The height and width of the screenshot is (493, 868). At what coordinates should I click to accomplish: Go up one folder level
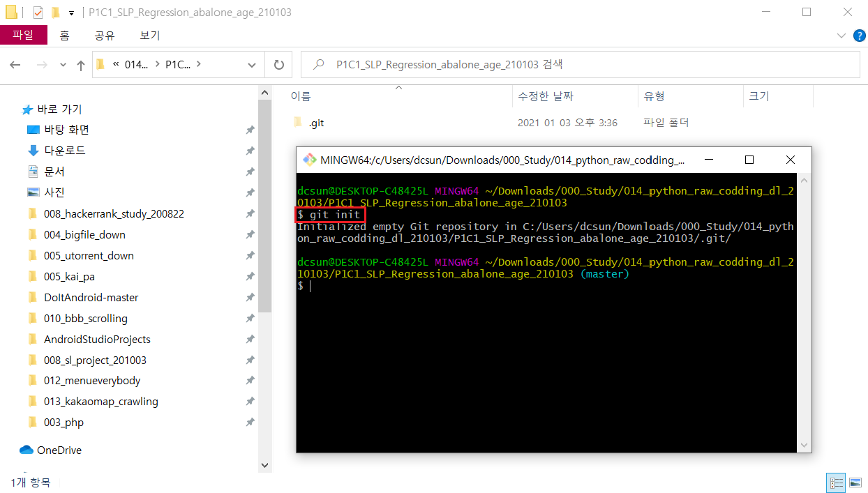pyautogui.click(x=81, y=65)
